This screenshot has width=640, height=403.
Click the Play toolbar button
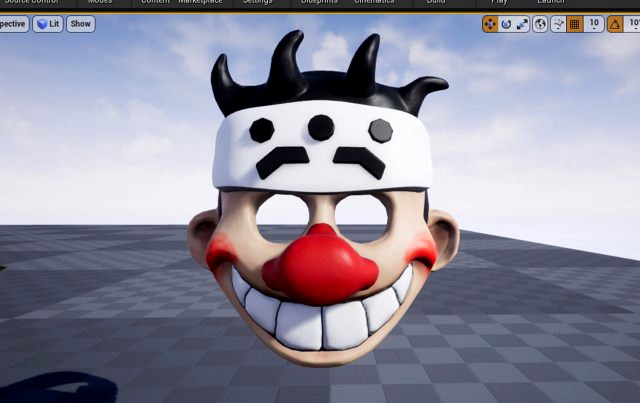pos(499,2)
